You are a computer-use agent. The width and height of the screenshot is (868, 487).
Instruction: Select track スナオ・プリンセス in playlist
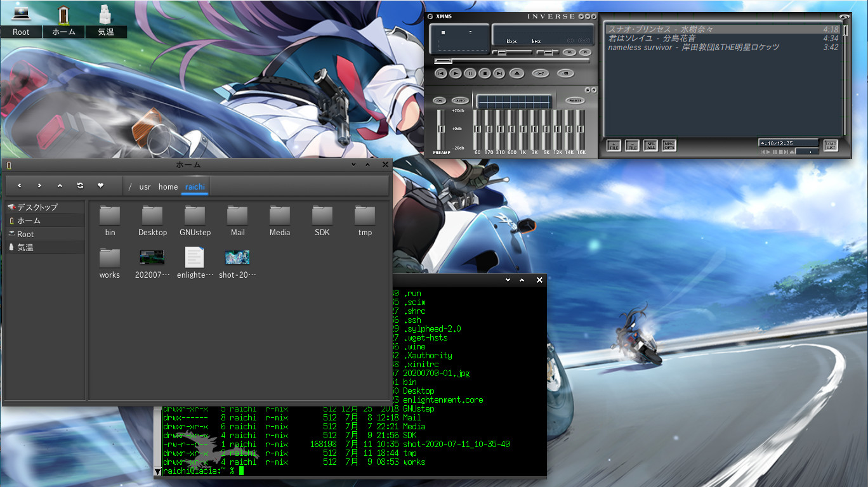(x=723, y=29)
